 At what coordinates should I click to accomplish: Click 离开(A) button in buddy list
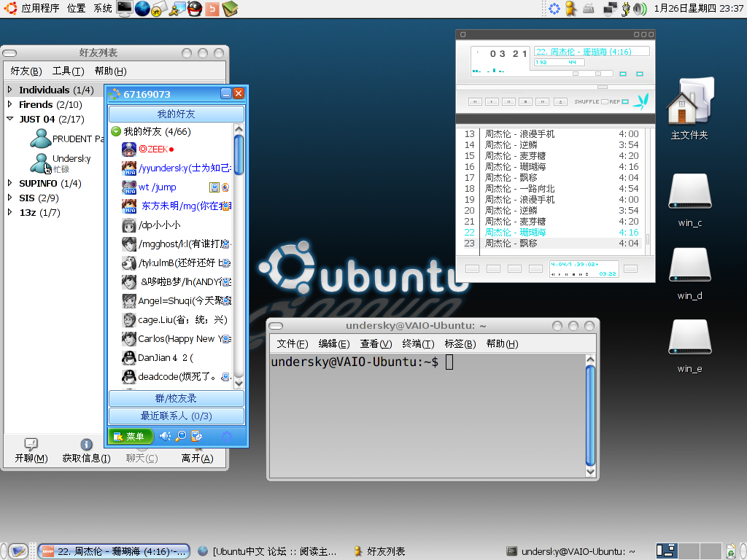197,458
